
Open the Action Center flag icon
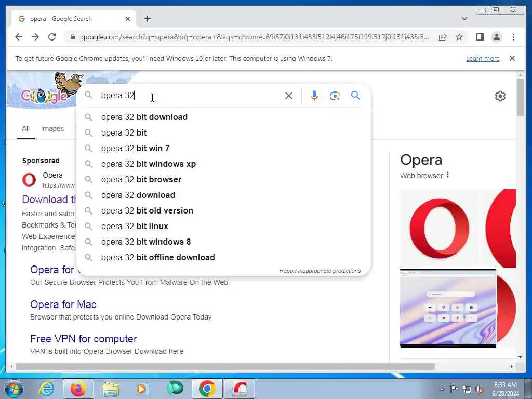tap(454, 389)
